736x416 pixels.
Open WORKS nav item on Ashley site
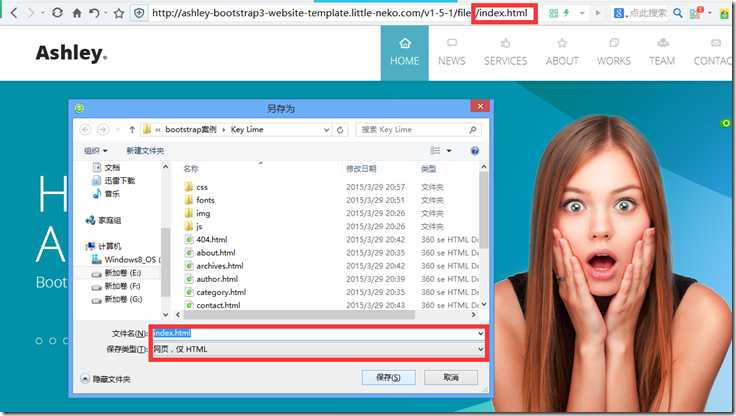(x=613, y=53)
